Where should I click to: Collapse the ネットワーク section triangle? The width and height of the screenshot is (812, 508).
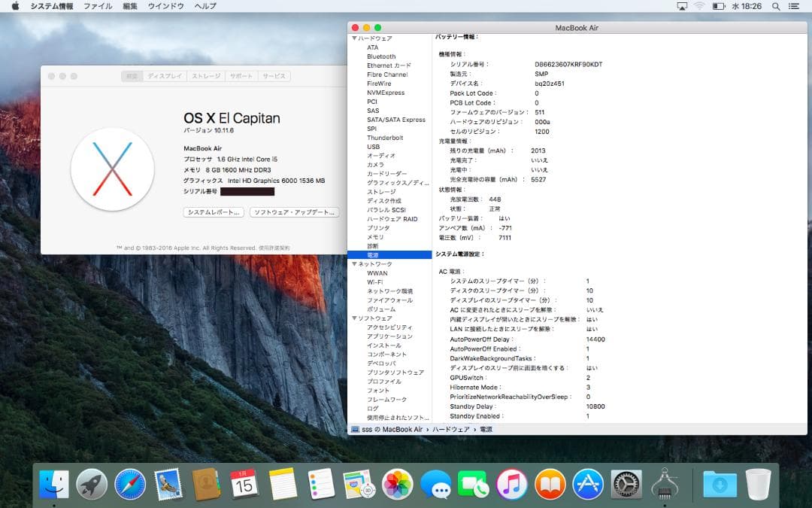click(354, 264)
